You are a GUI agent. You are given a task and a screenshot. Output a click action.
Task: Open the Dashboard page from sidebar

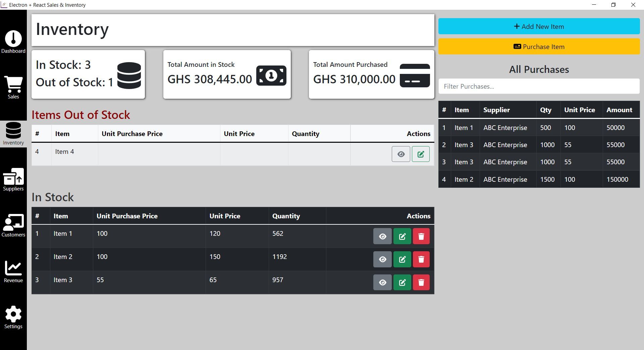pos(13,42)
